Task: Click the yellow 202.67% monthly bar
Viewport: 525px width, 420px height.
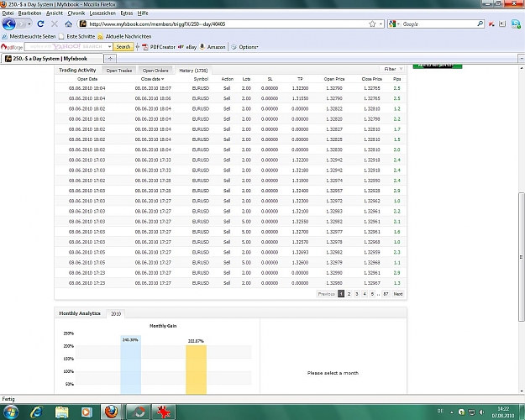Action: pyautogui.click(x=197, y=370)
